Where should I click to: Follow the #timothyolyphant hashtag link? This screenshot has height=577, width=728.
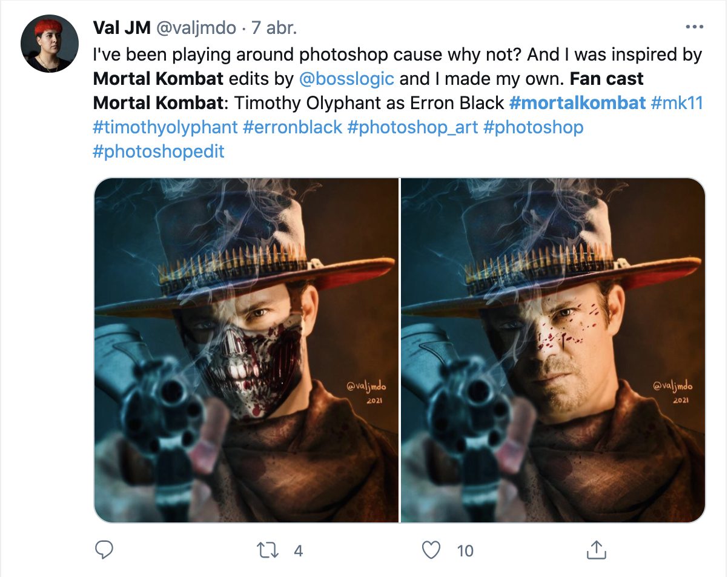[x=165, y=127]
